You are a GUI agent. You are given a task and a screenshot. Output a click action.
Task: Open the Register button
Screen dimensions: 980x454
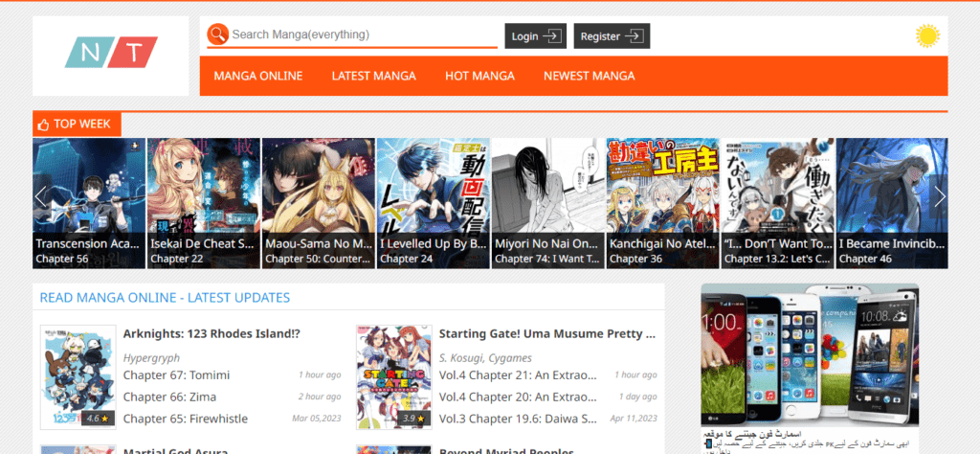[x=612, y=36]
